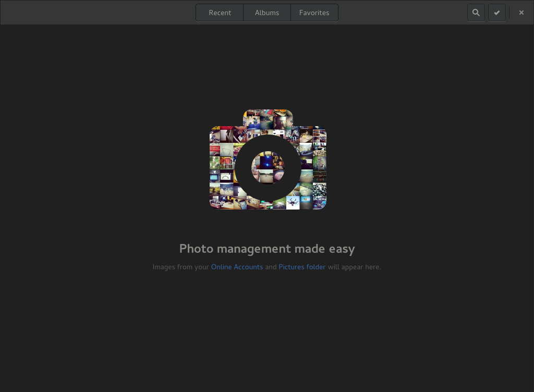
Task: Enable selection mode with checkmark icon
Action: (497, 13)
